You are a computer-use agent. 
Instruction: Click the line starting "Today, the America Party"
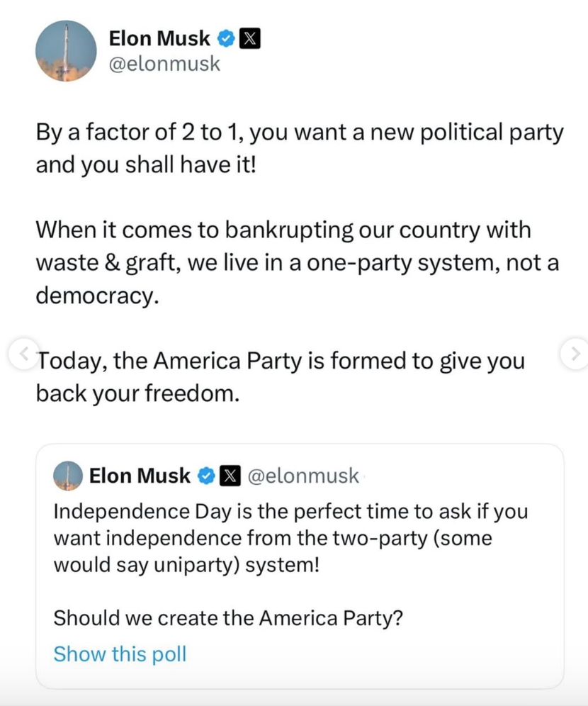[x=281, y=360]
